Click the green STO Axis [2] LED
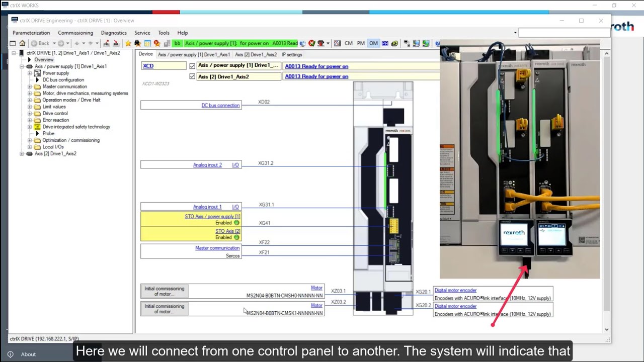This screenshot has width=644, height=362. 236,237
